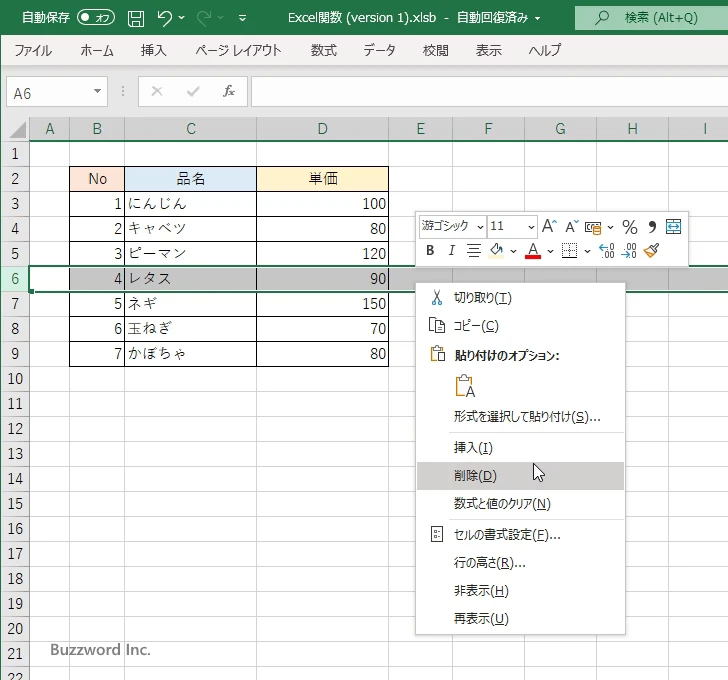Open the データ tab
The image size is (728, 680).
[x=379, y=50]
